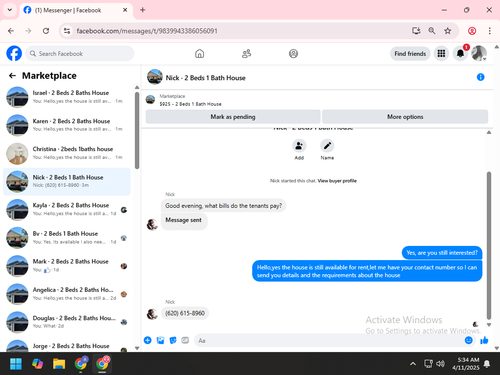Open the emoji picker in the message box
500x375 pixels.
point(469,340)
